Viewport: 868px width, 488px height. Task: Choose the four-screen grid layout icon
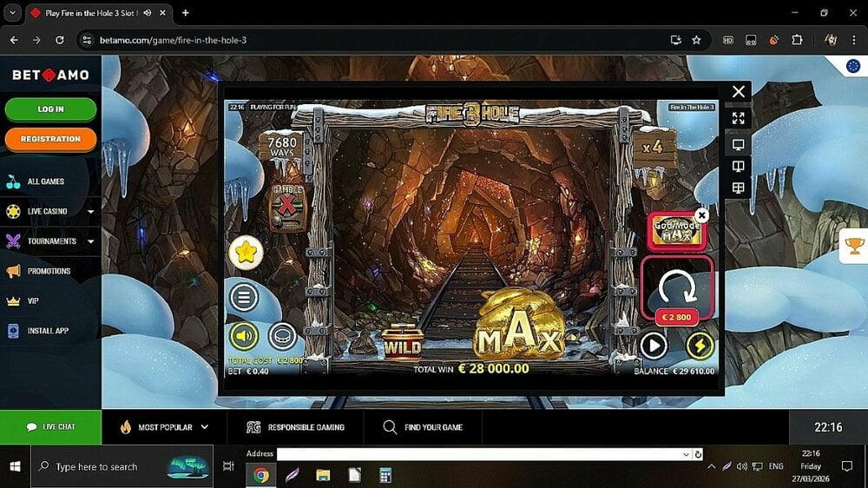(x=739, y=188)
